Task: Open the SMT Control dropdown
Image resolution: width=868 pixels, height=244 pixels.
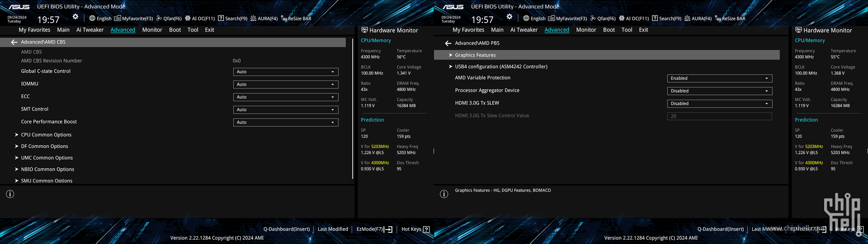Action: tap(286, 110)
